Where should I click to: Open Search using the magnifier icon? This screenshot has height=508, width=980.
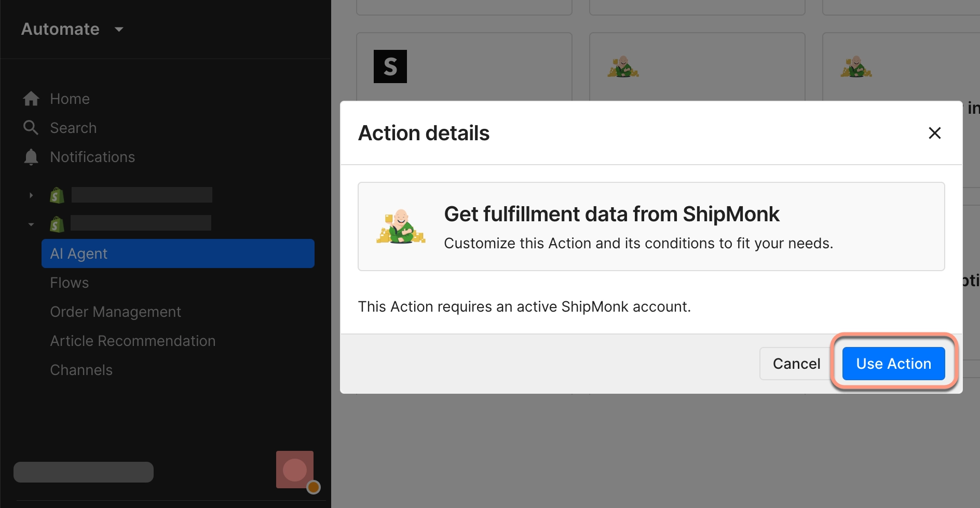[31, 127]
